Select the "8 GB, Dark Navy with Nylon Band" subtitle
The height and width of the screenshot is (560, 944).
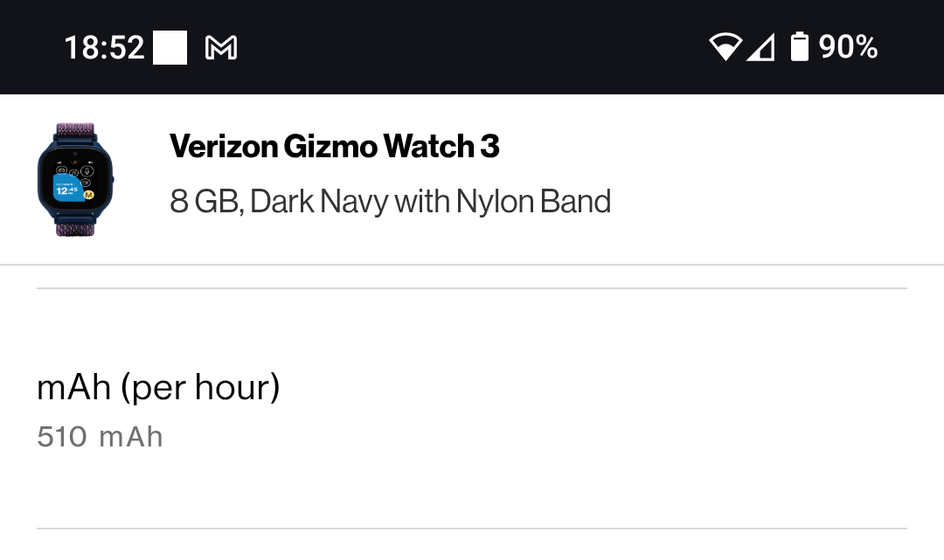[390, 202]
